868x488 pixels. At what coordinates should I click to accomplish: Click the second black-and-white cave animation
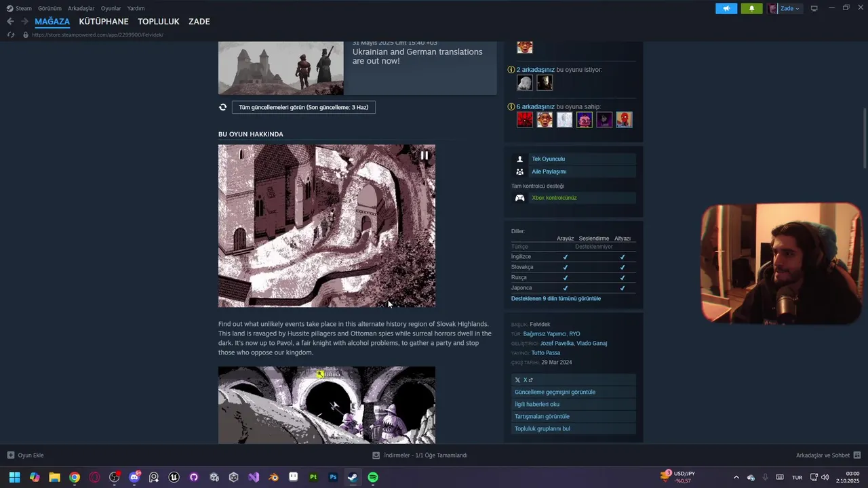327,405
